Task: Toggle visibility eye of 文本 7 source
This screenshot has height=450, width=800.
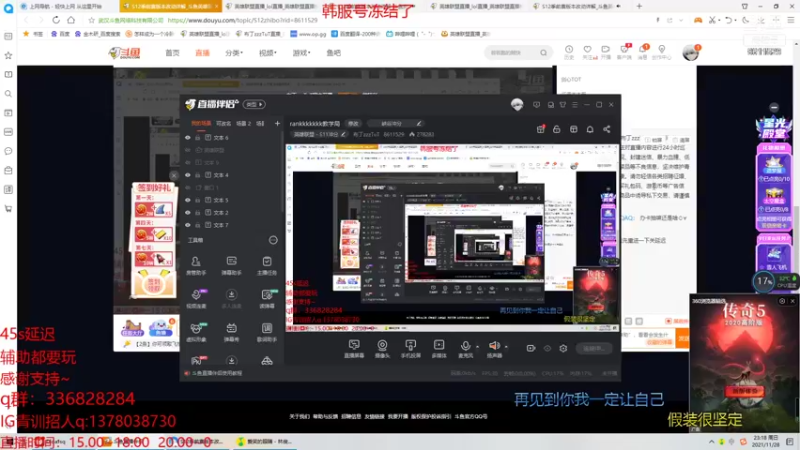Action: pyautogui.click(x=188, y=225)
